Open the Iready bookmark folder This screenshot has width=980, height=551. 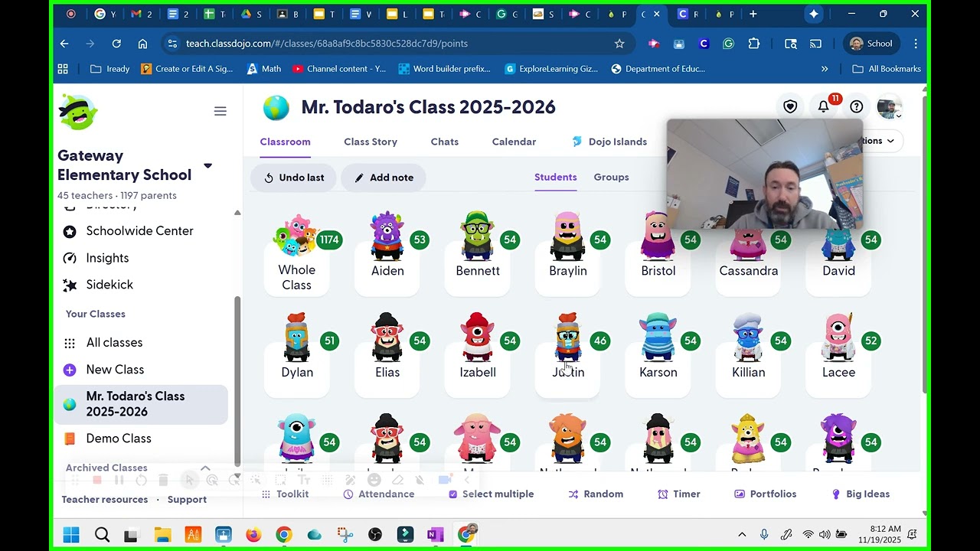pyautogui.click(x=109, y=69)
